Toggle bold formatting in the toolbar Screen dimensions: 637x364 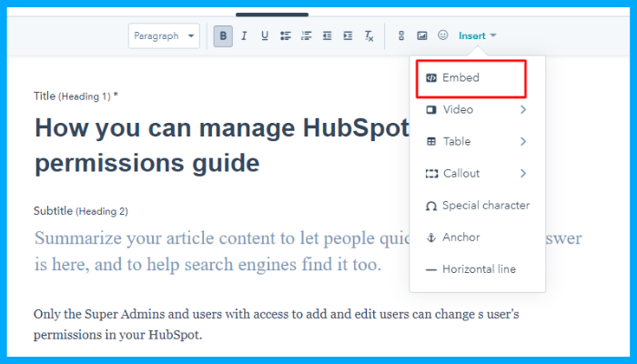pyautogui.click(x=223, y=36)
